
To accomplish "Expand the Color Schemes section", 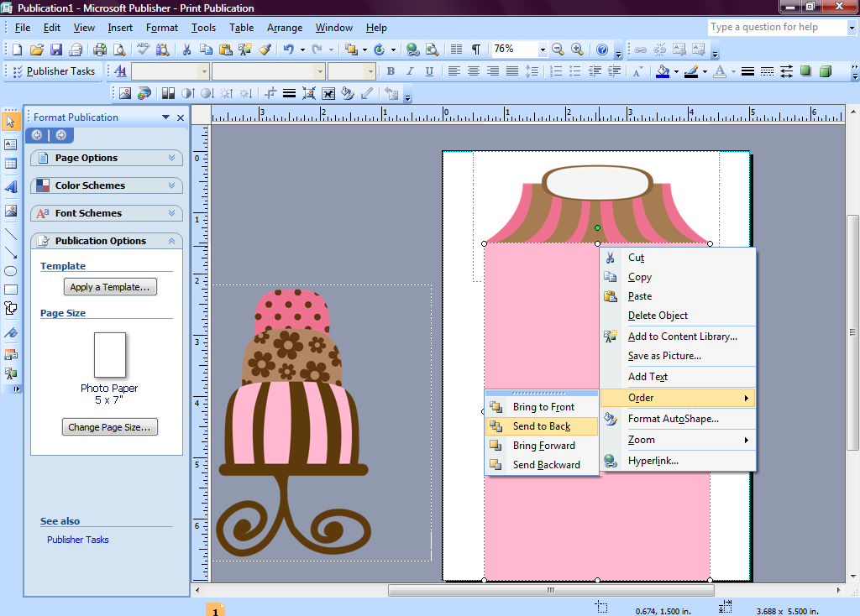I will point(106,185).
